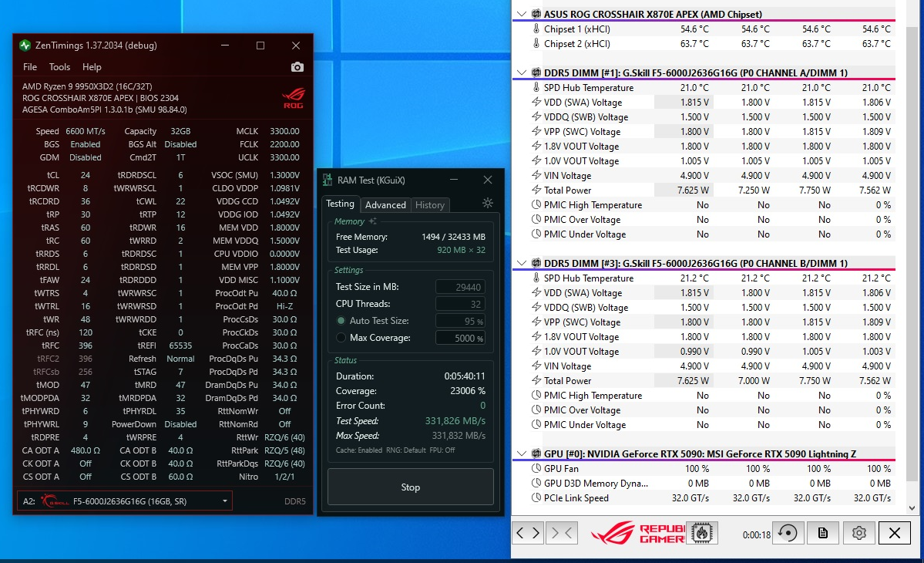Click the Memory sparkle icon in RAM Test
Image resolution: width=924 pixels, height=563 pixels.
372,221
